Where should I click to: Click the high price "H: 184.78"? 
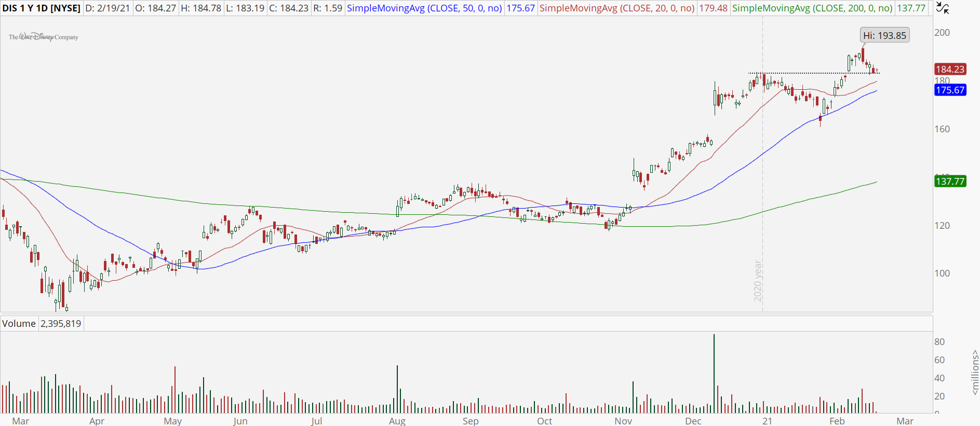tap(201, 8)
